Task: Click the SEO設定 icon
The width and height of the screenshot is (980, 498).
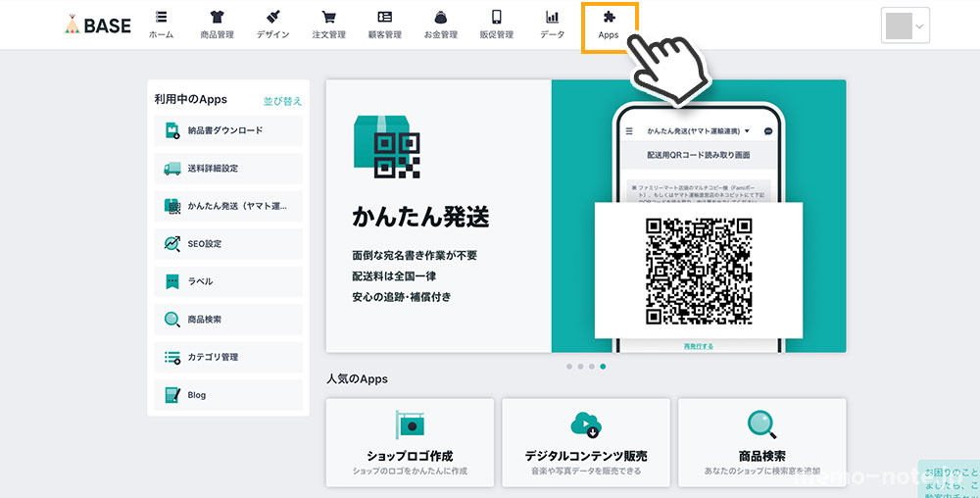Action: pos(171,244)
